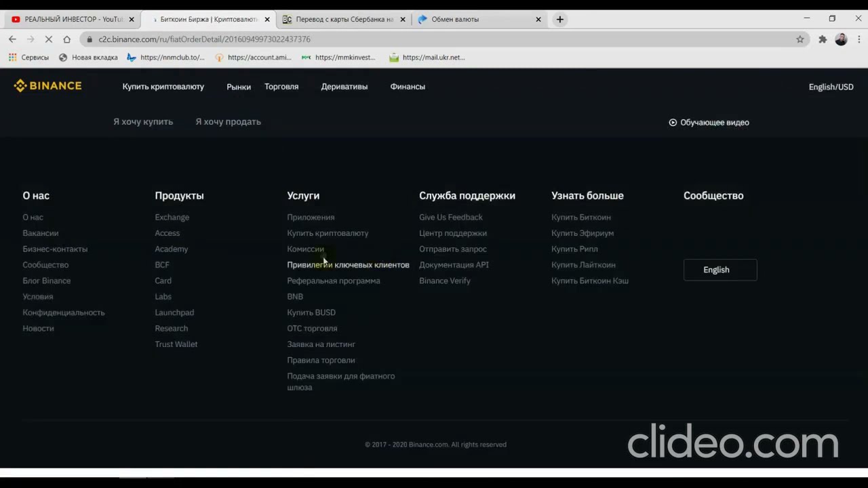Click the play icon beside Обучающее видео

673,123
